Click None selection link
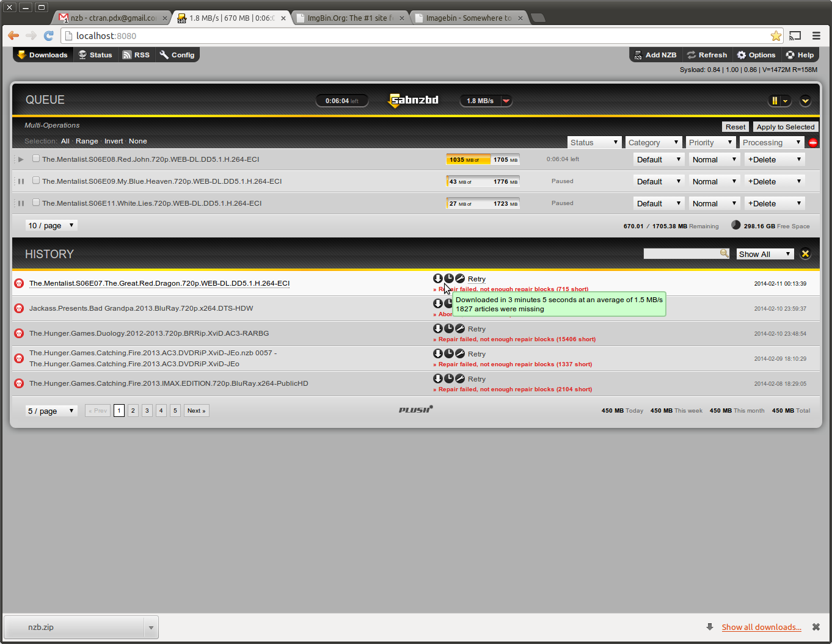832x644 pixels. pyautogui.click(x=138, y=141)
